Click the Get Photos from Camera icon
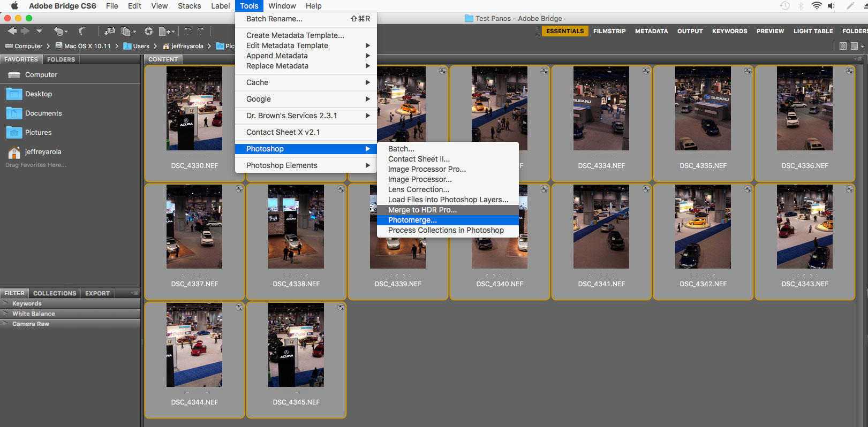 click(110, 31)
